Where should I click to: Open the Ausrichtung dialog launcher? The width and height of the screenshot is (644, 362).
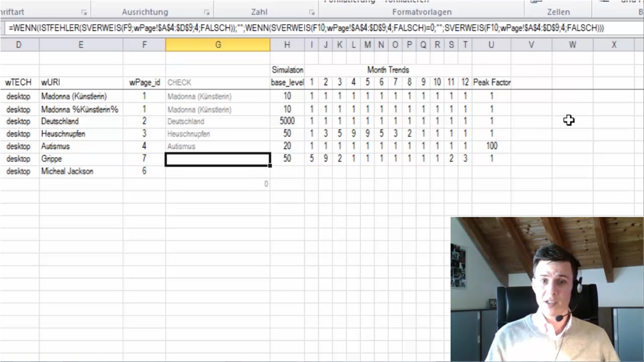coord(207,13)
